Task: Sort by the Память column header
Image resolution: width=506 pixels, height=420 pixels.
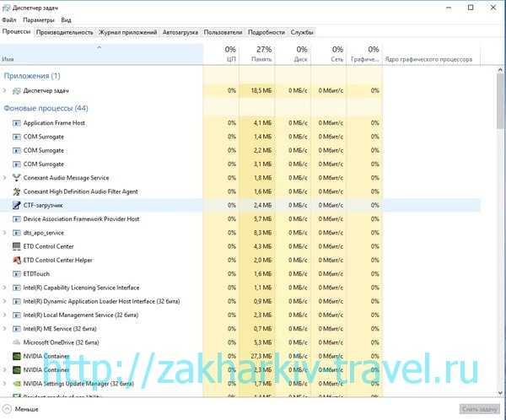Action: click(x=257, y=54)
